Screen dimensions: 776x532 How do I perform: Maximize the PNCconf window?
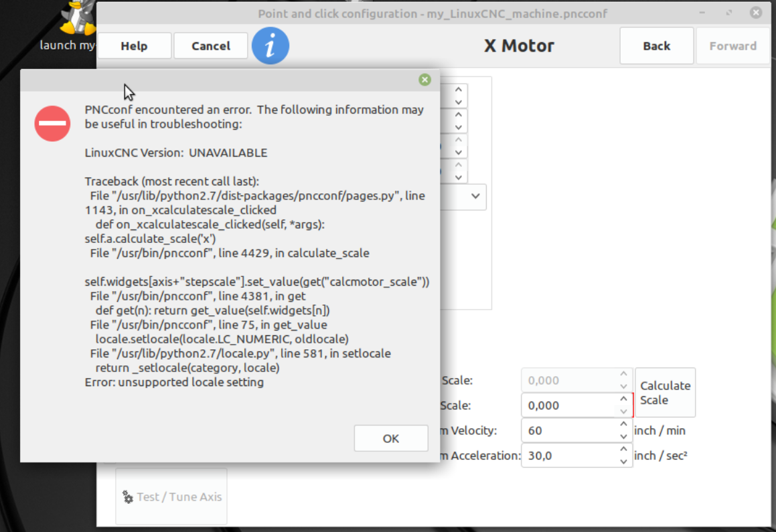pos(729,13)
